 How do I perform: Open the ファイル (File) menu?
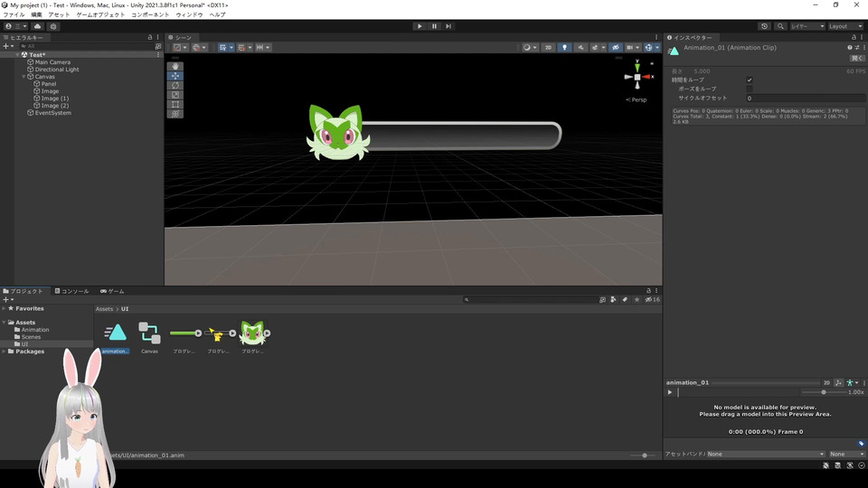tap(14, 15)
